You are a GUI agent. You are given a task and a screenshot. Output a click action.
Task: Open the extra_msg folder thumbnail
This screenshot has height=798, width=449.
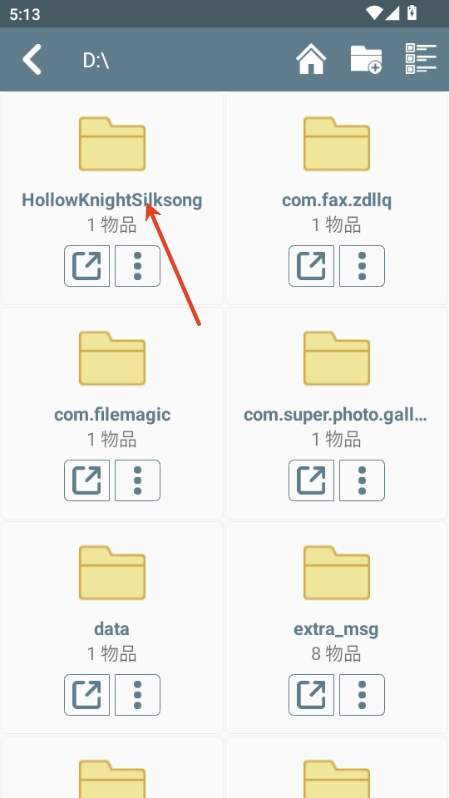click(x=336, y=573)
